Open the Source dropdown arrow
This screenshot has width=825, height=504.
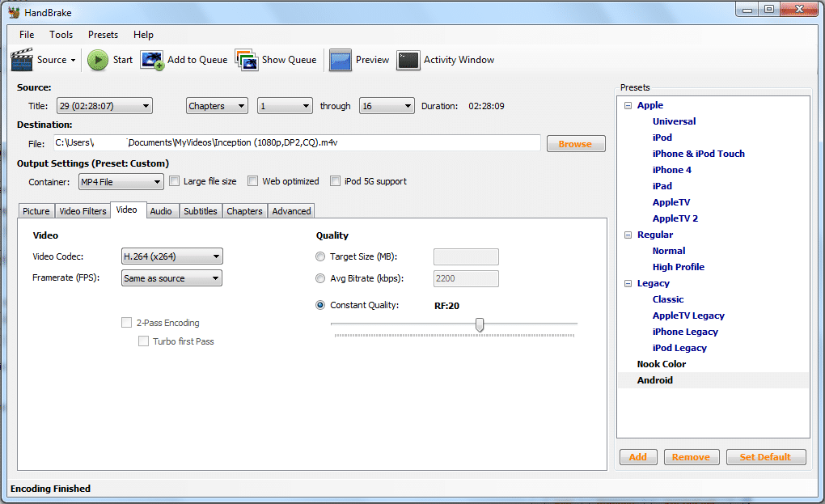(73, 60)
